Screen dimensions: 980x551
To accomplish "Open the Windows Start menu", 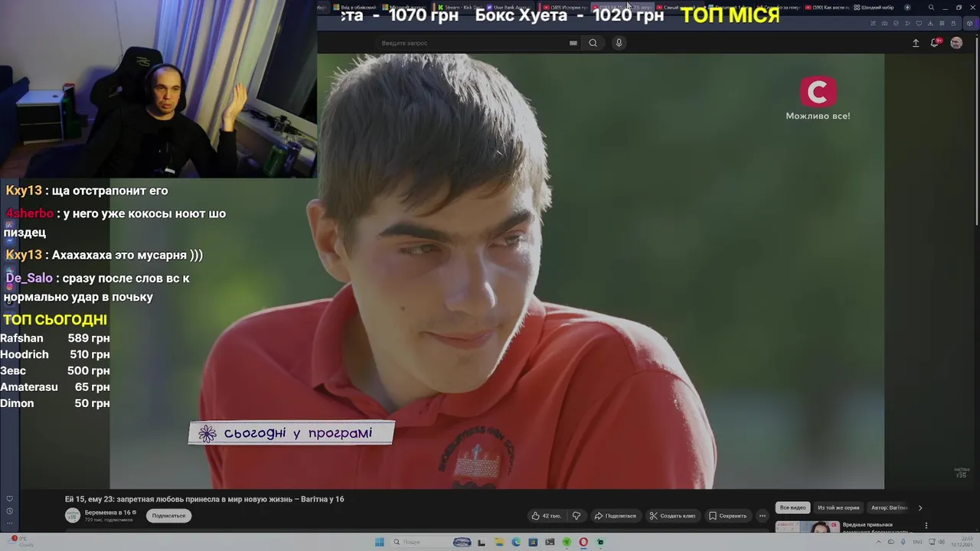I will [379, 542].
